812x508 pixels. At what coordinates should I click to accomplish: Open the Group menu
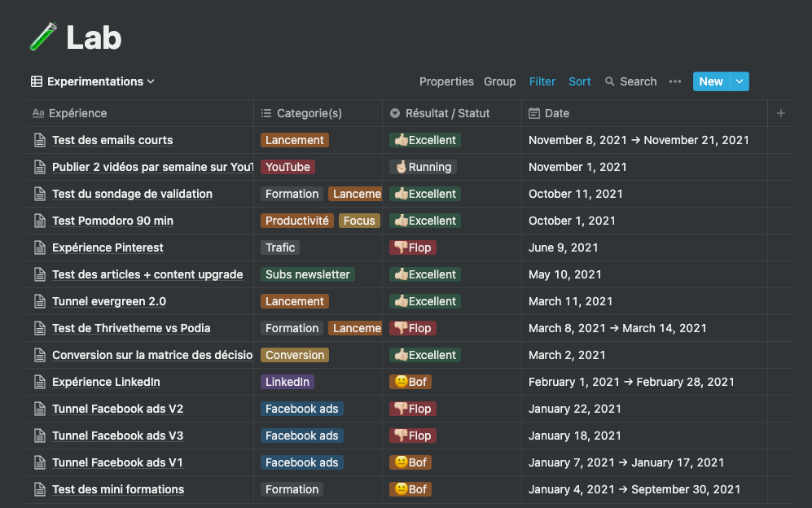coord(499,81)
